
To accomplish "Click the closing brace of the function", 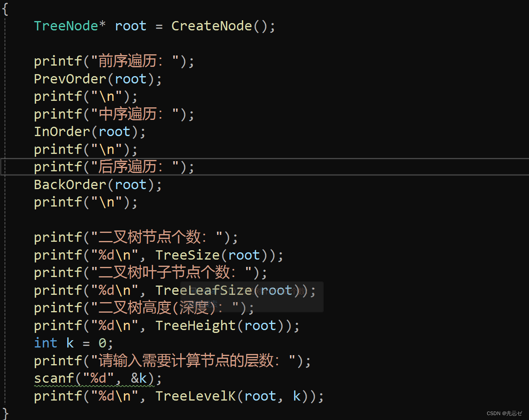I will point(5,414).
